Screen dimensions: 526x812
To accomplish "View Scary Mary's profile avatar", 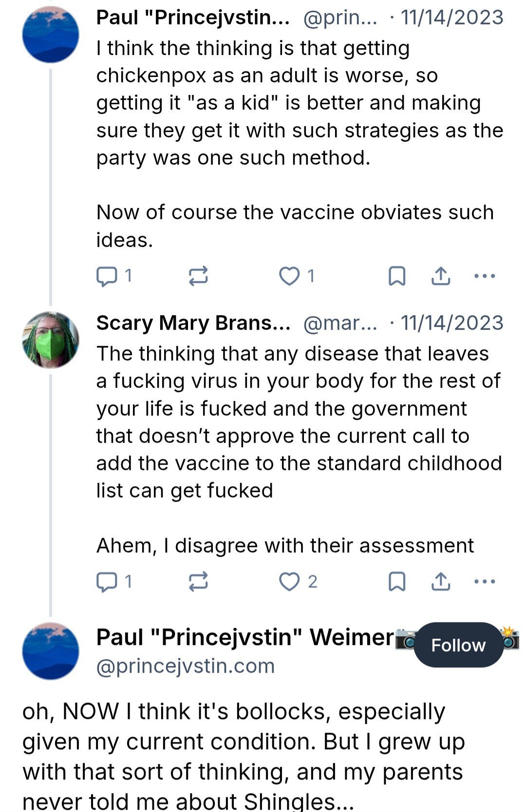I will tap(51, 340).
